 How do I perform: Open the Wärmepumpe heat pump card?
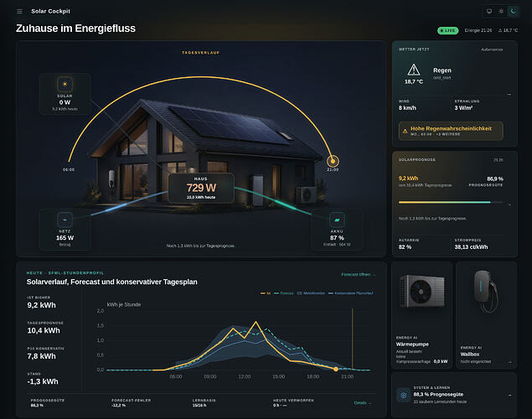421,315
